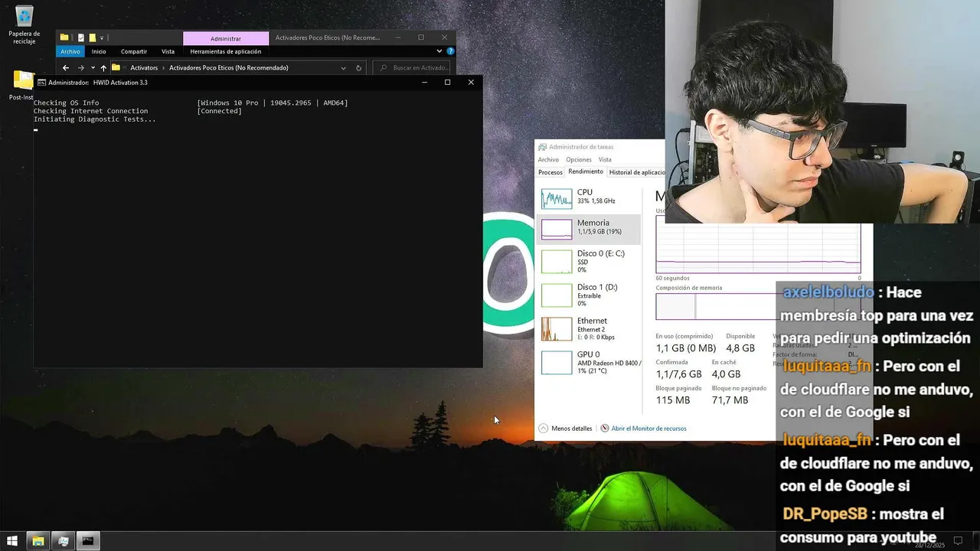Refresh the Explorer folder view
This screenshot has width=980, height=551.
click(x=359, y=68)
